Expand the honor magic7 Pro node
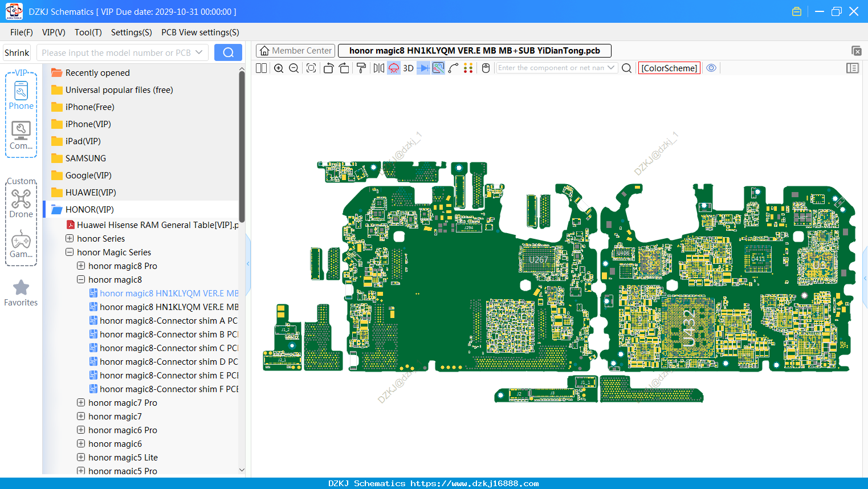Viewport: 868px width, 489px height. point(81,402)
